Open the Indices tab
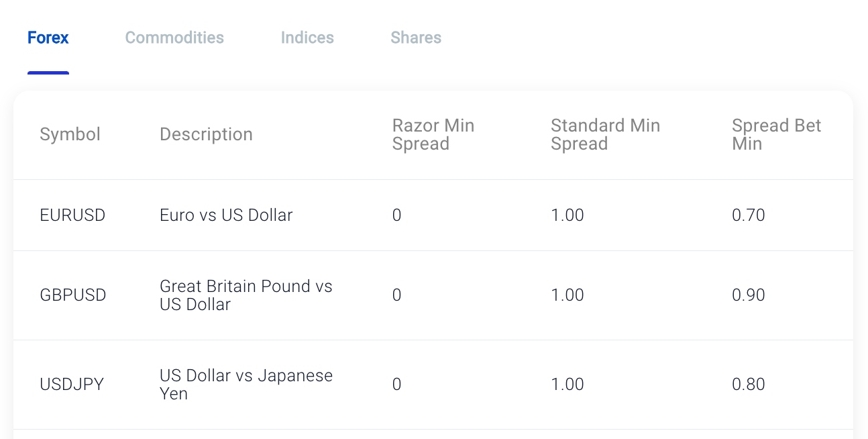This screenshot has height=439, width=868. (307, 38)
